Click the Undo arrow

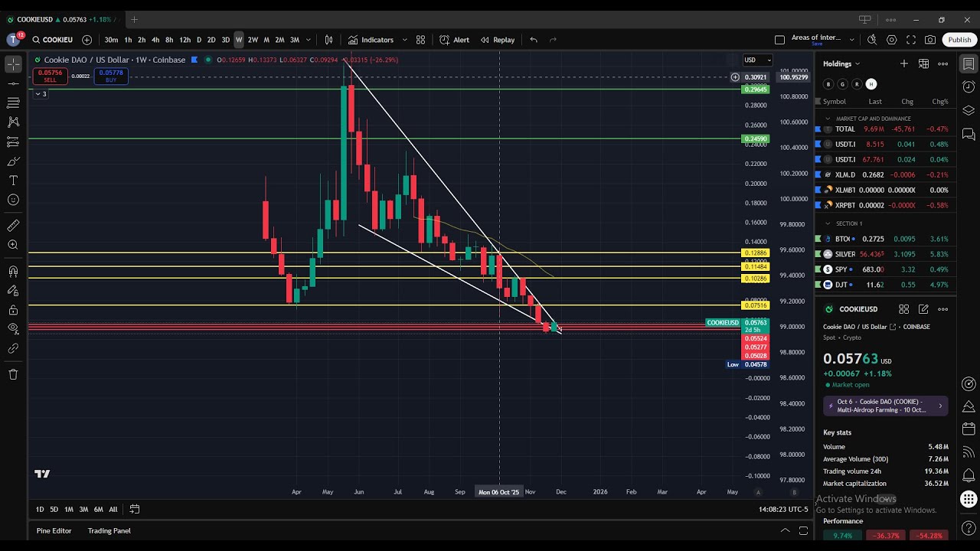click(x=534, y=40)
